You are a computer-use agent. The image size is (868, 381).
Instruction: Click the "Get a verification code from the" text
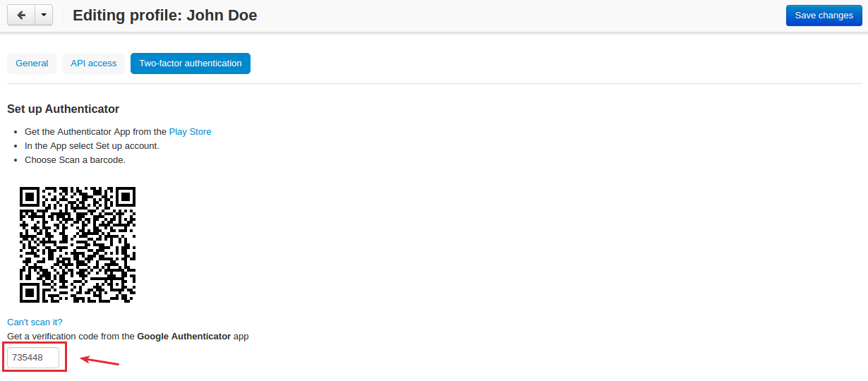[71, 337]
